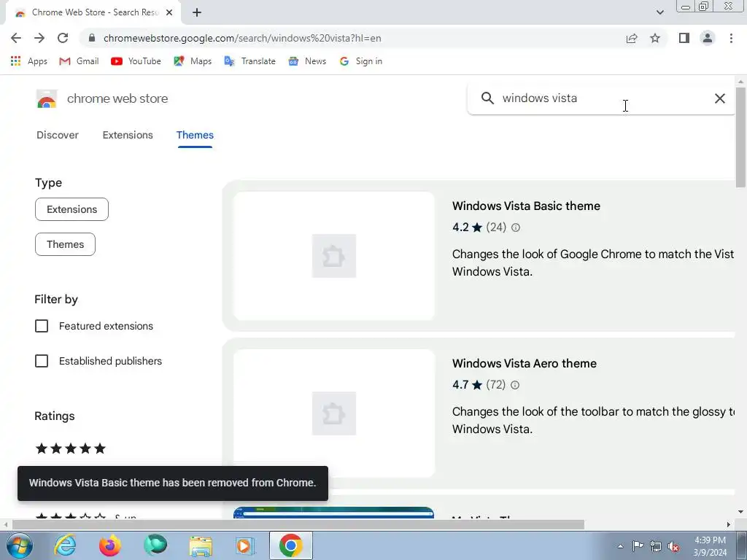Click the taskbar clock showing 4:39 PM
Screen dimensions: 747x560
point(710,546)
